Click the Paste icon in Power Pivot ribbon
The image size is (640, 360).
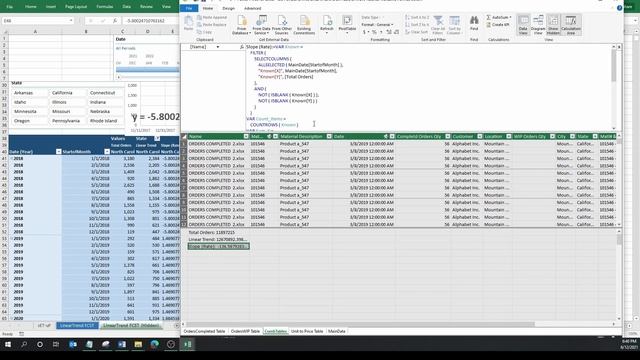[188, 23]
